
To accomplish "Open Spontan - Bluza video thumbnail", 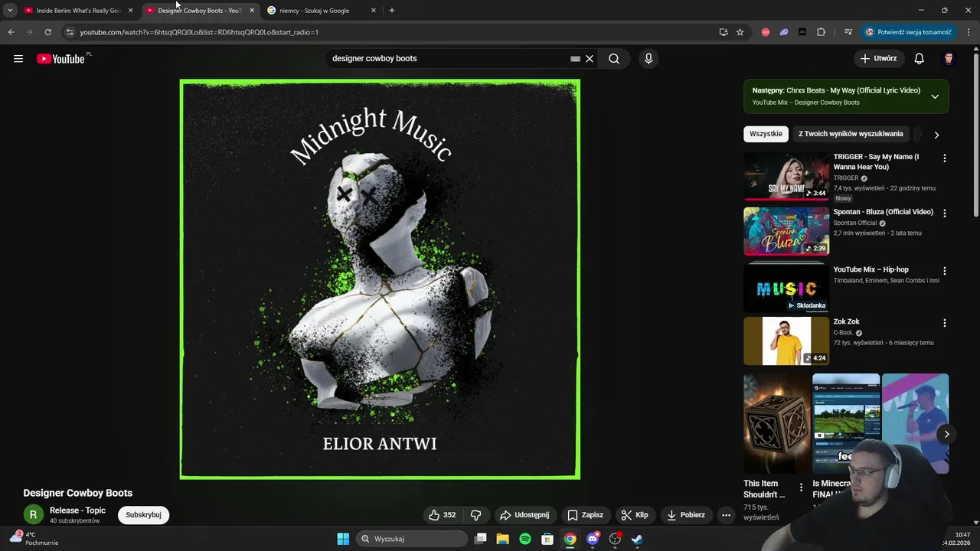I will pyautogui.click(x=786, y=231).
